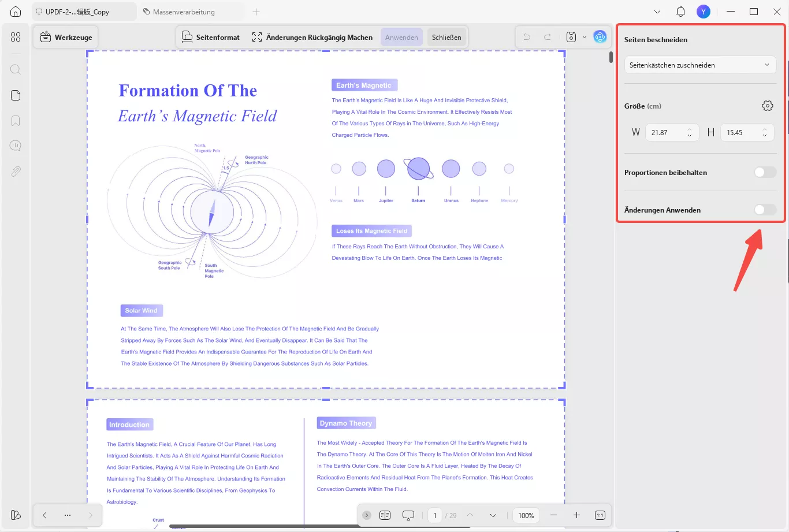Open the notifications bell
This screenshot has height=532, width=789.
coord(680,12)
